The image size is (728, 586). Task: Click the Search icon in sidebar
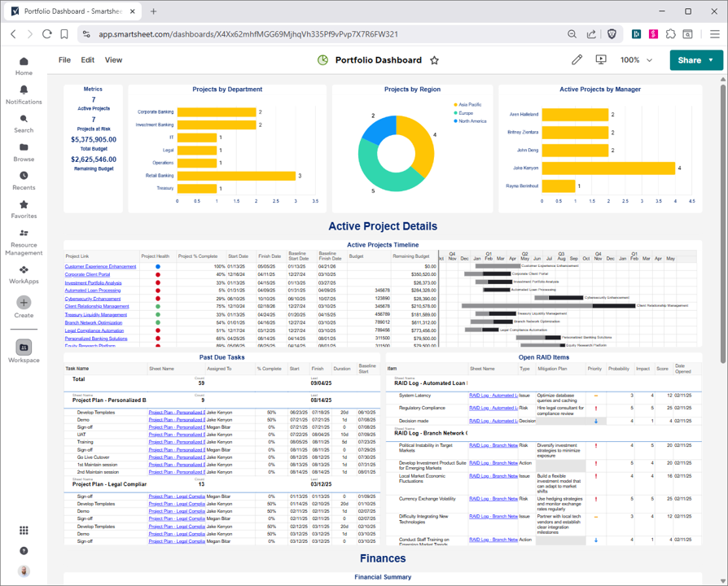(24, 119)
